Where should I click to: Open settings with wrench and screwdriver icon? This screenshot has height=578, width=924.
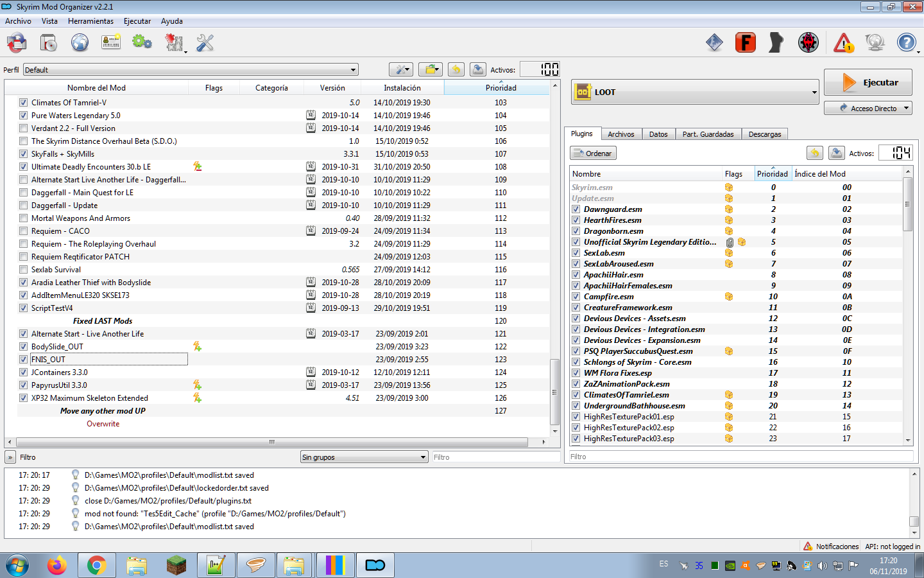coord(205,43)
